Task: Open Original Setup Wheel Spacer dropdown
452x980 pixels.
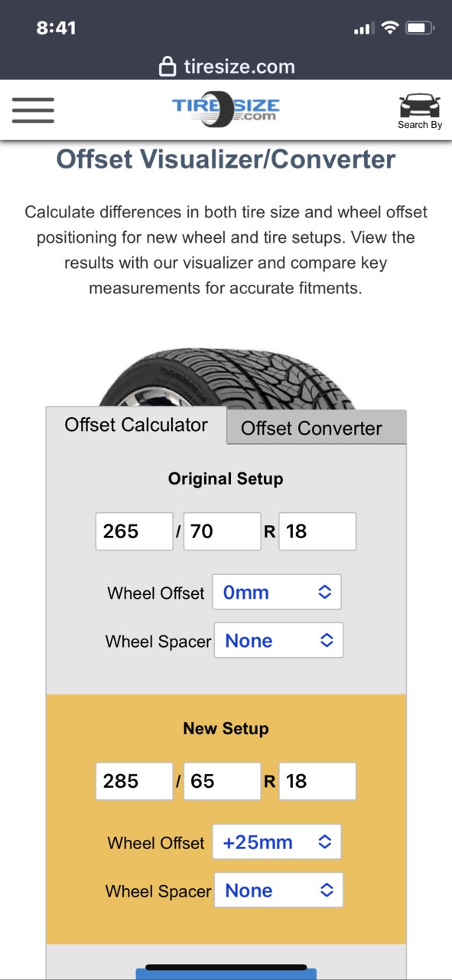Action: [x=278, y=640]
